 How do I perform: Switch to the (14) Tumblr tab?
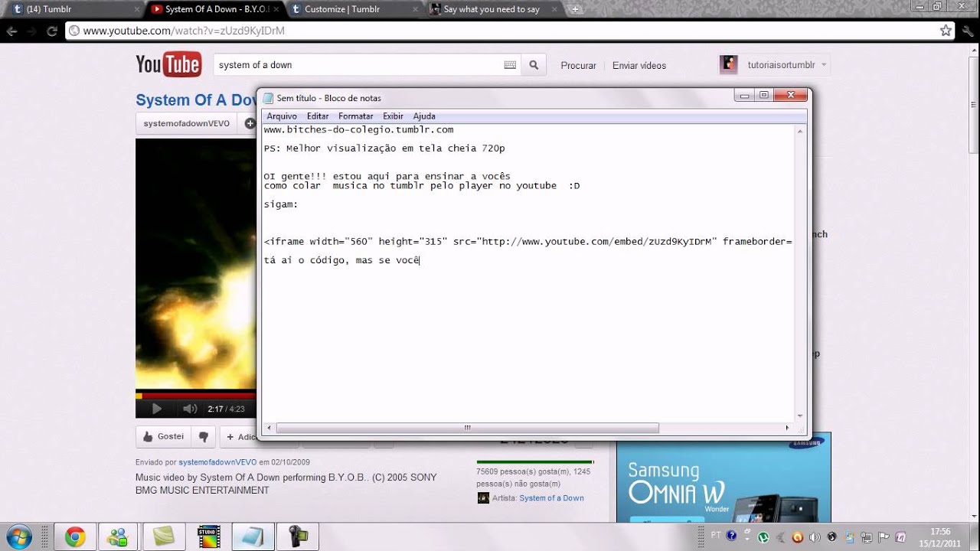pos(73,9)
